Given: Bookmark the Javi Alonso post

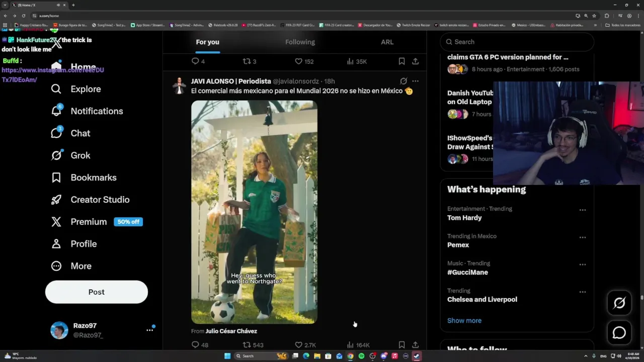Looking at the screenshot, I should coord(401,345).
